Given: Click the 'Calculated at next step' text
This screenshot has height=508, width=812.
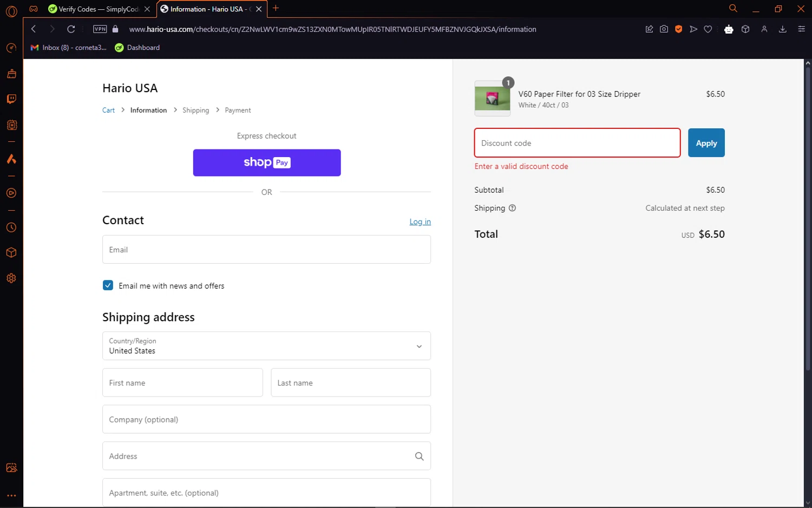Looking at the screenshot, I should (x=685, y=208).
